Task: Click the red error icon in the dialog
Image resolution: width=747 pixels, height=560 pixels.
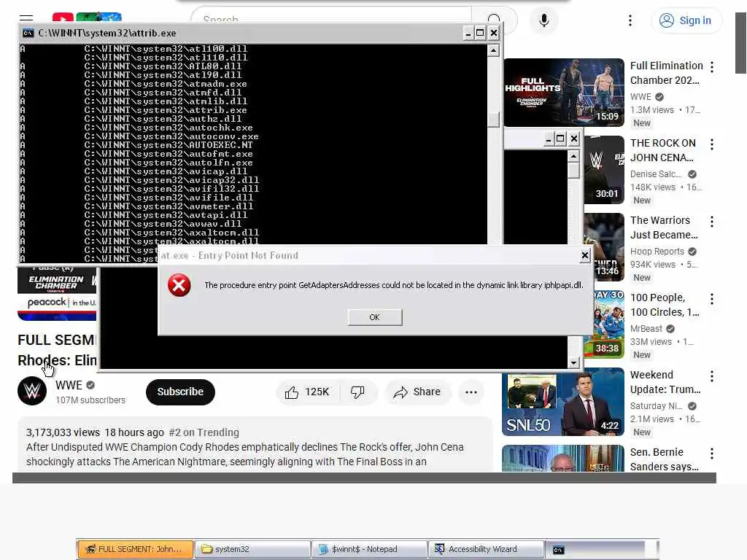Action: pyautogui.click(x=179, y=285)
